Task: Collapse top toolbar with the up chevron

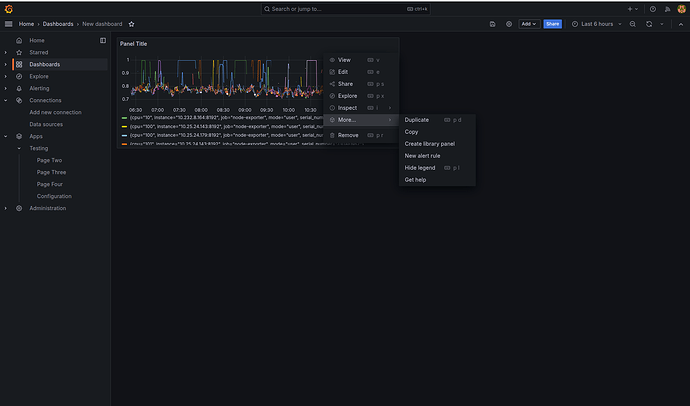Action: [x=680, y=24]
